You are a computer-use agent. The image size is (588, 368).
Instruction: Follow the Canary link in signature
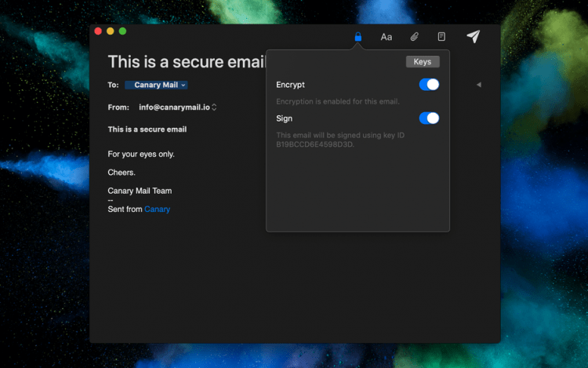(x=157, y=210)
